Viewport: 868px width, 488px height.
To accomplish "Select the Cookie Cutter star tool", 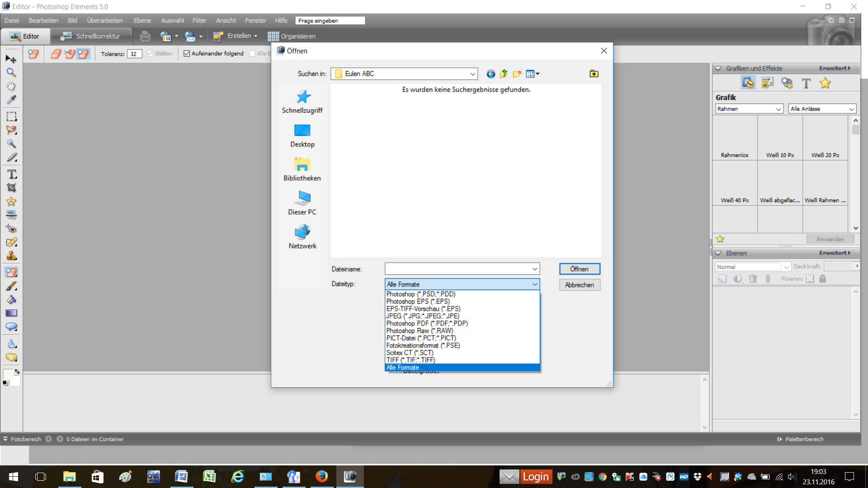I will (11, 201).
